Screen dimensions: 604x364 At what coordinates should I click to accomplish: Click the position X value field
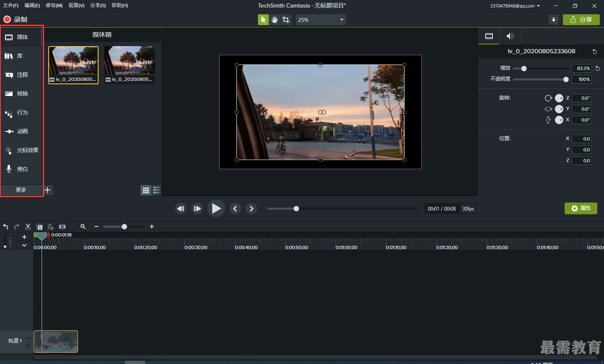pyautogui.click(x=582, y=139)
